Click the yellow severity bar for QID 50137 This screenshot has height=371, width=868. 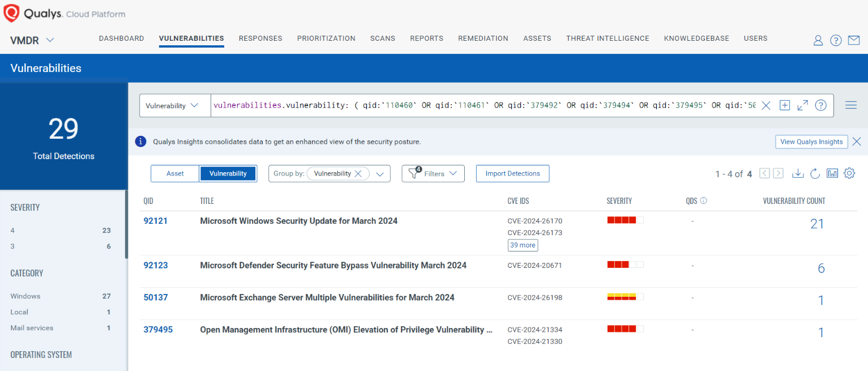pos(625,296)
